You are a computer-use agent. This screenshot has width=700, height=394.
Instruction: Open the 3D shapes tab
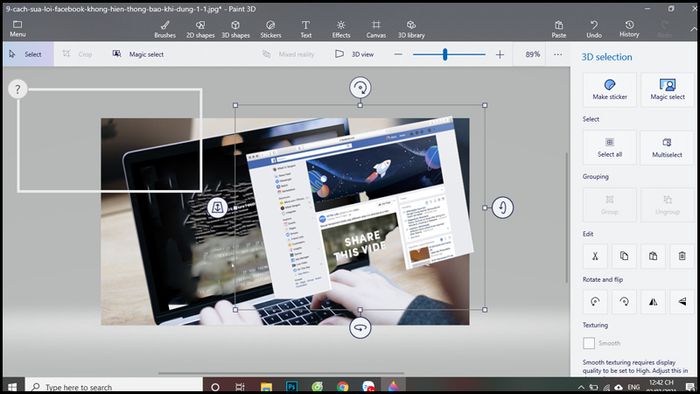[x=235, y=29]
